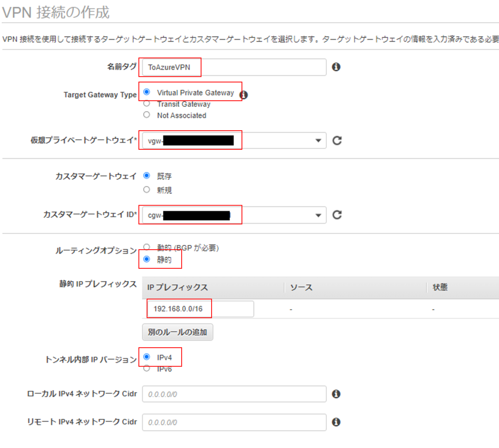Image resolution: width=499 pixels, height=448 pixels.
Task: Click the 別のルールの追加 button
Action: tap(177, 332)
